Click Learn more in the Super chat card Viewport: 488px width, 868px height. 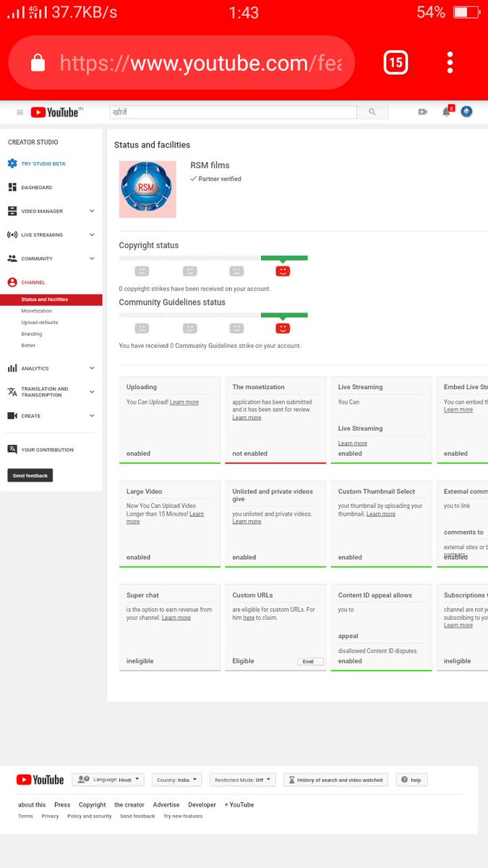(x=176, y=618)
